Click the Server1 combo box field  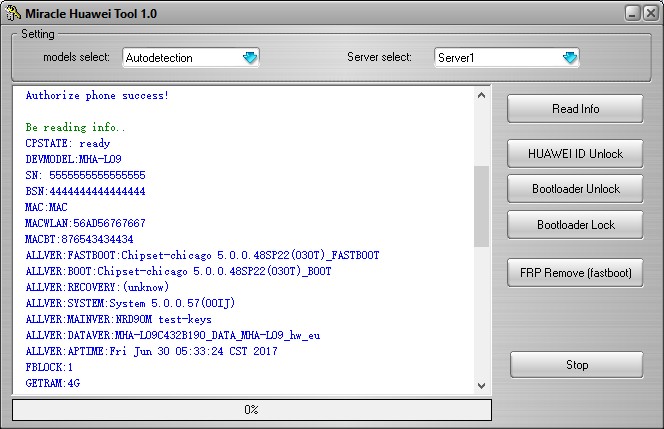(x=506, y=58)
